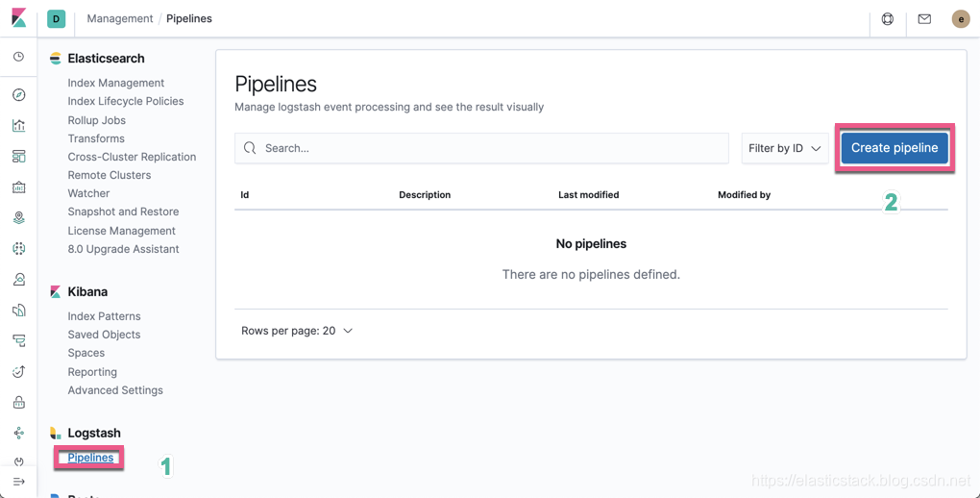The image size is (980, 498).
Task: Open the Logs app sidebar icon
Action: (19, 310)
